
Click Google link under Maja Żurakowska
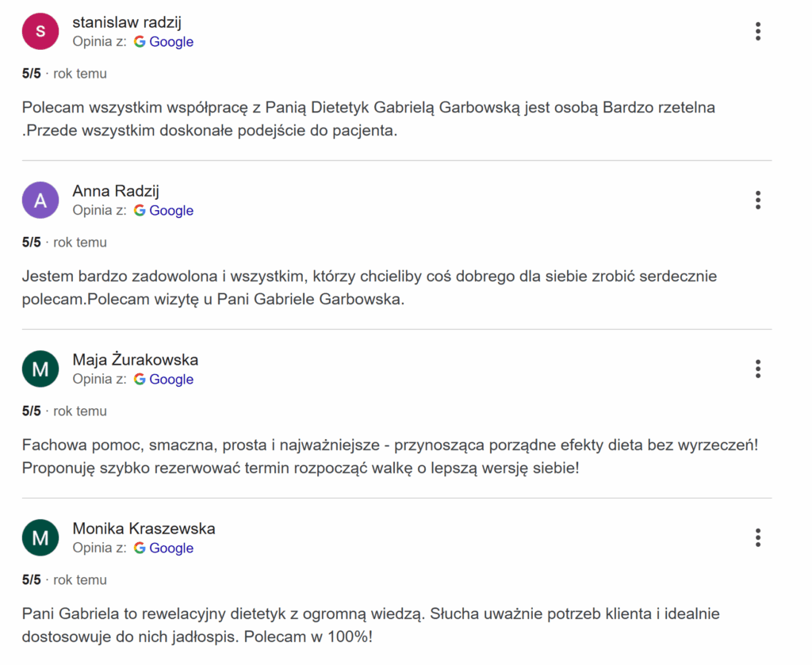pos(170,380)
